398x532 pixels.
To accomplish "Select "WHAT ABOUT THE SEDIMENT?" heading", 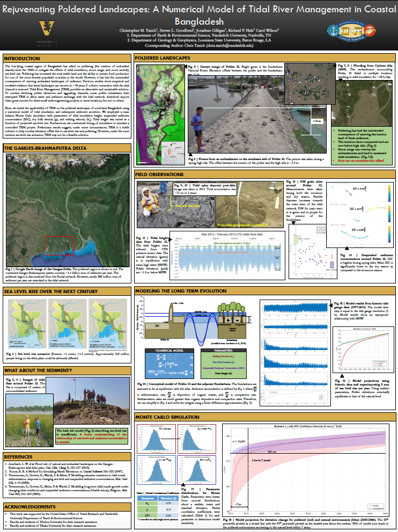I will point(67,370).
